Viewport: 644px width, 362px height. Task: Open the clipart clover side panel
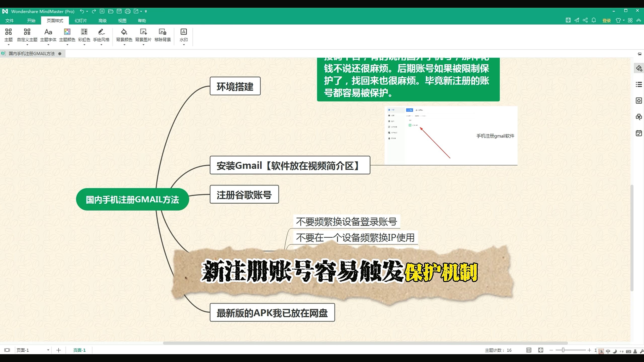click(x=639, y=117)
